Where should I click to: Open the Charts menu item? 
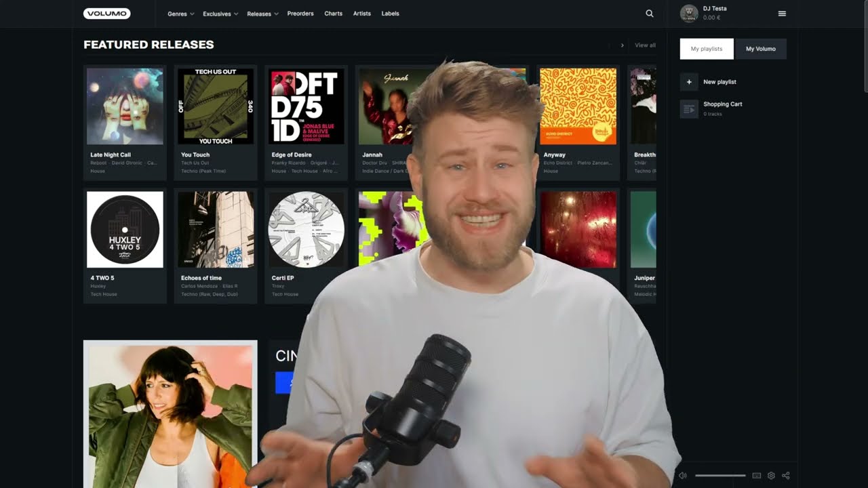point(333,14)
